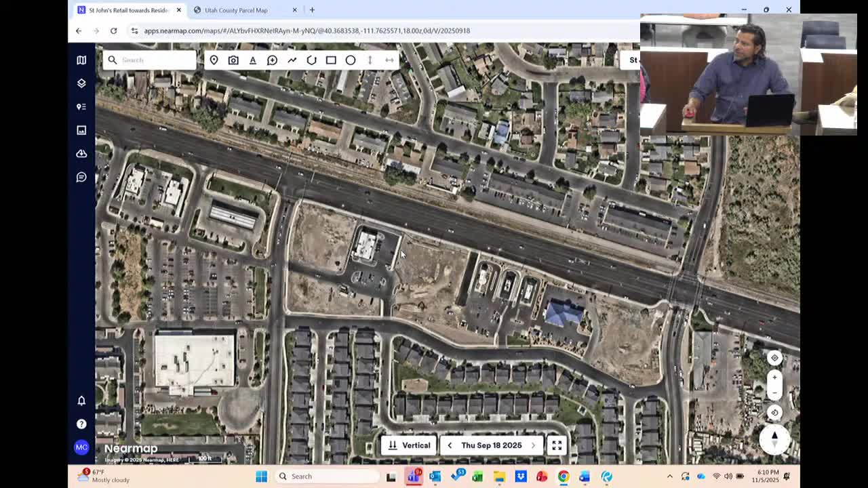
Task: Select the placemark annotation tool
Action: [x=214, y=60]
